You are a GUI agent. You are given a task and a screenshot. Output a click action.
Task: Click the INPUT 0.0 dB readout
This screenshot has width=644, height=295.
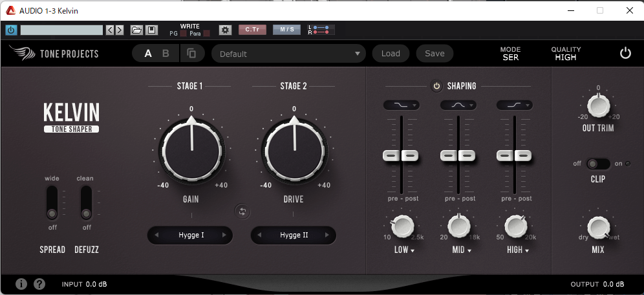tap(85, 284)
